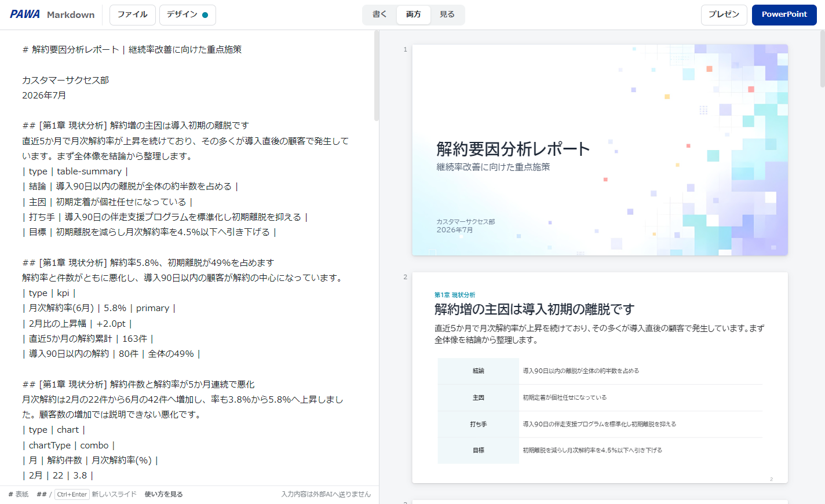Click '| 直近5か月の解約累計 | 163件 |' line
Screen dimensions: 825x504
pyautogui.click(x=87, y=338)
